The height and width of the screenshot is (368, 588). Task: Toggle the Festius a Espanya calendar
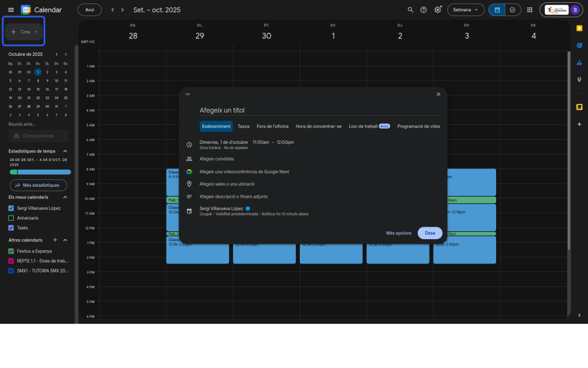click(11, 251)
